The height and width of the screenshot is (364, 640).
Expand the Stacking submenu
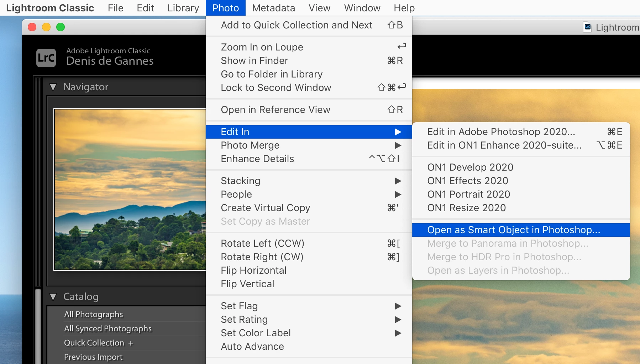click(309, 181)
